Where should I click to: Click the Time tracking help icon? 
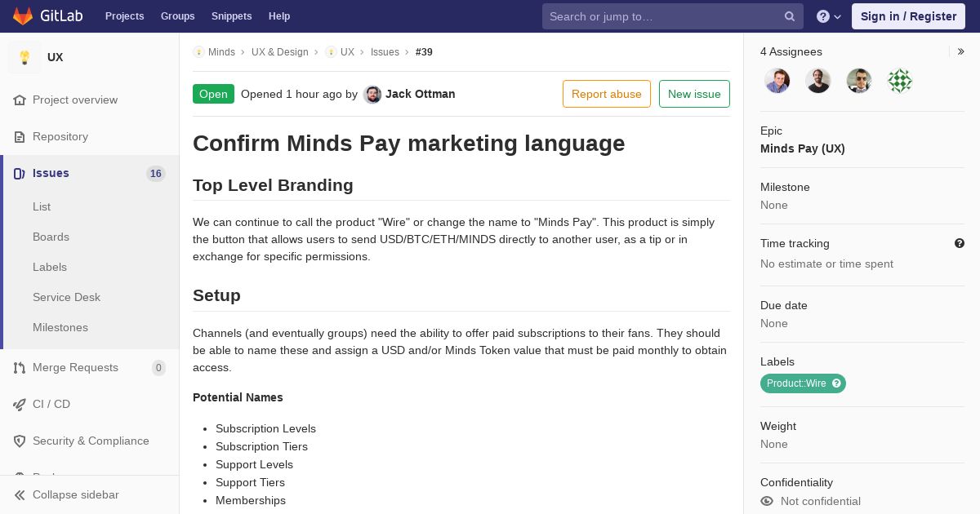pyautogui.click(x=960, y=243)
